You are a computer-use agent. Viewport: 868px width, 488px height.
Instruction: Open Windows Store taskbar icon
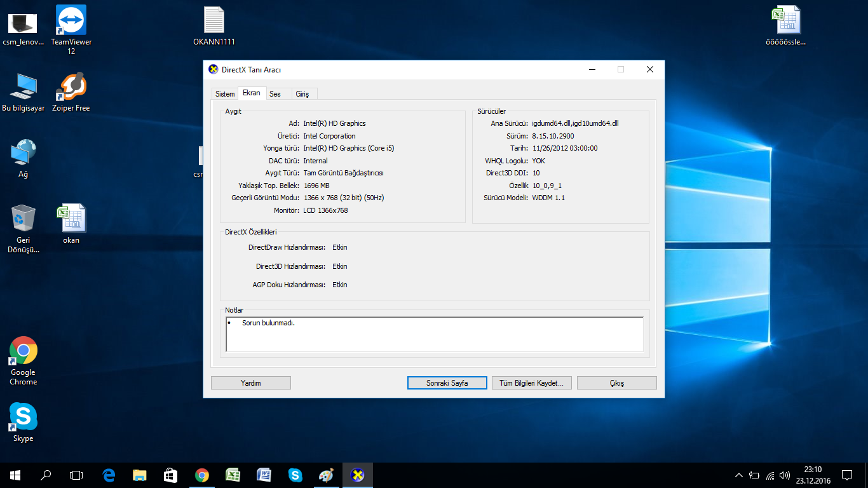pos(170,475)
